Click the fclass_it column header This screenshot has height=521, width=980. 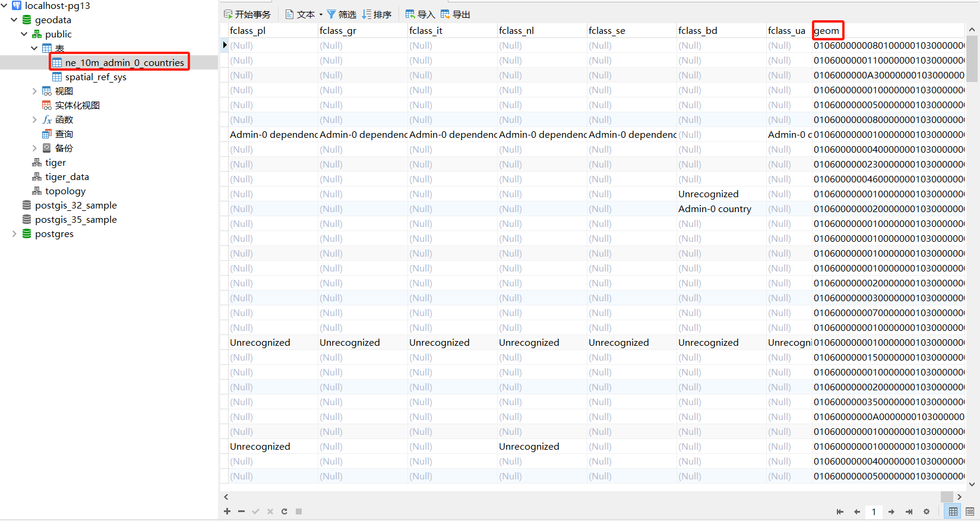pos(453,30)
